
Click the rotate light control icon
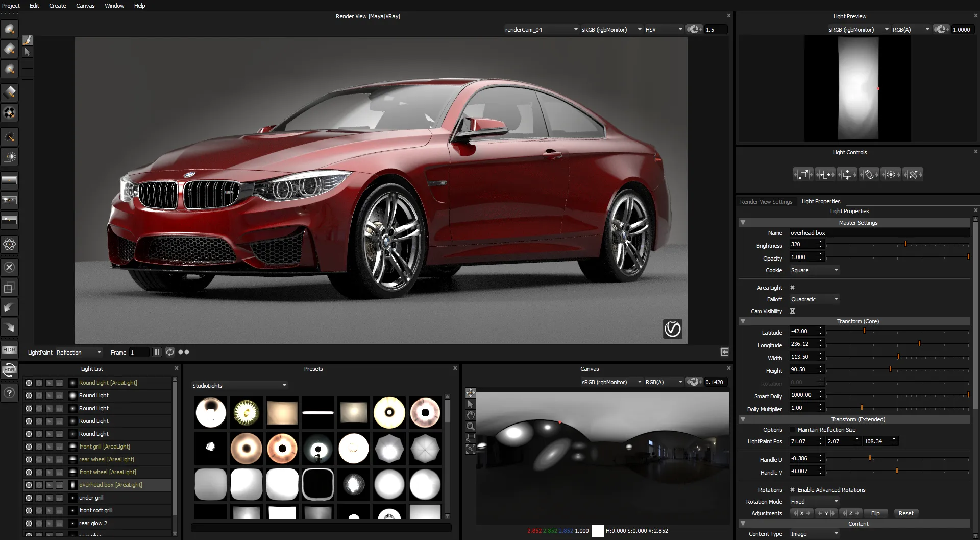coord(869,175)
